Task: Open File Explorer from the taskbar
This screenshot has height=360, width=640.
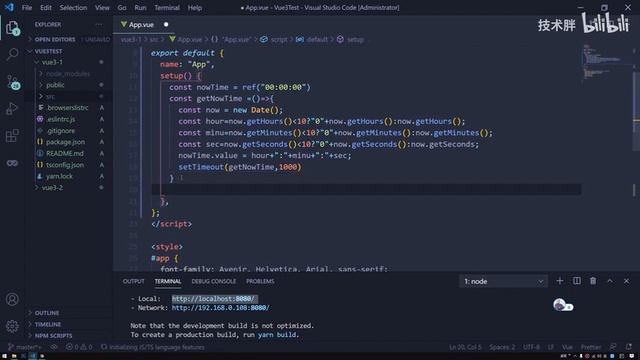Action: click(x=14, y=356)
